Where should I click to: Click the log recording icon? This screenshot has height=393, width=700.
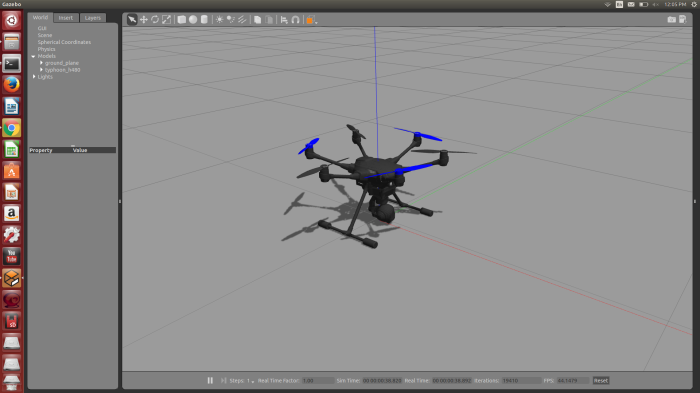tap(683, 19)
